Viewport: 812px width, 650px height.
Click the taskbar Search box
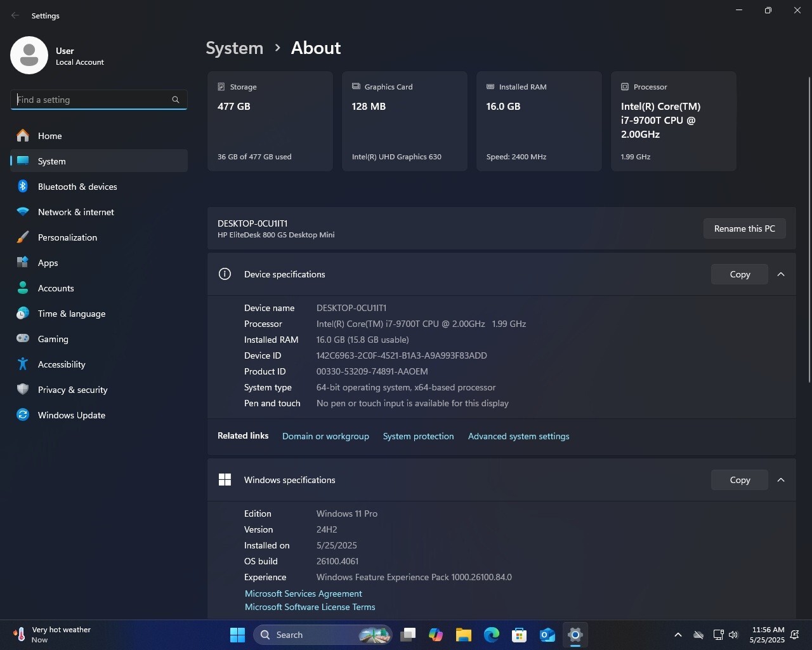pos(323,635)
